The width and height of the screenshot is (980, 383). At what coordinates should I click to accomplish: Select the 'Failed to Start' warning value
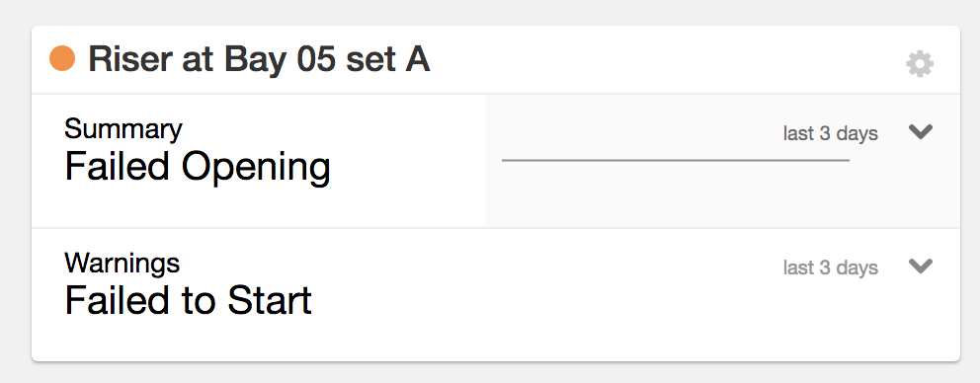pyautogui.click(x=188, y=300)
